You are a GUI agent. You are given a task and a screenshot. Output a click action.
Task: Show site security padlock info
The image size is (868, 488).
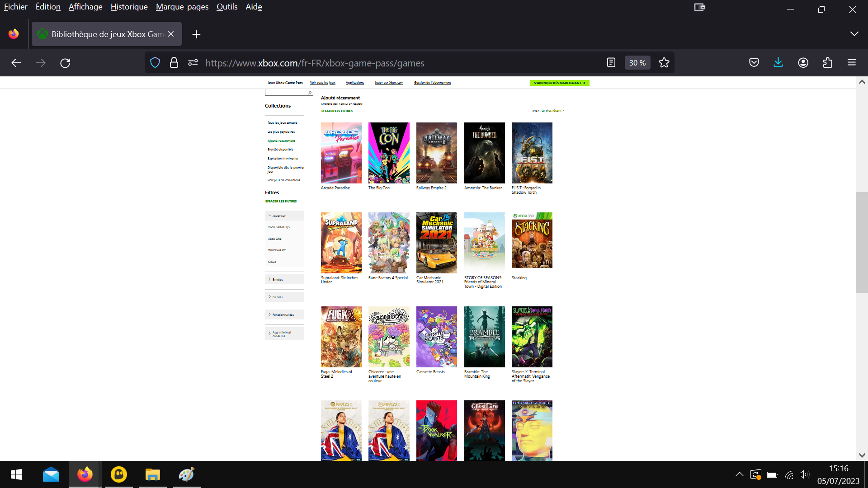click(174, 63)
